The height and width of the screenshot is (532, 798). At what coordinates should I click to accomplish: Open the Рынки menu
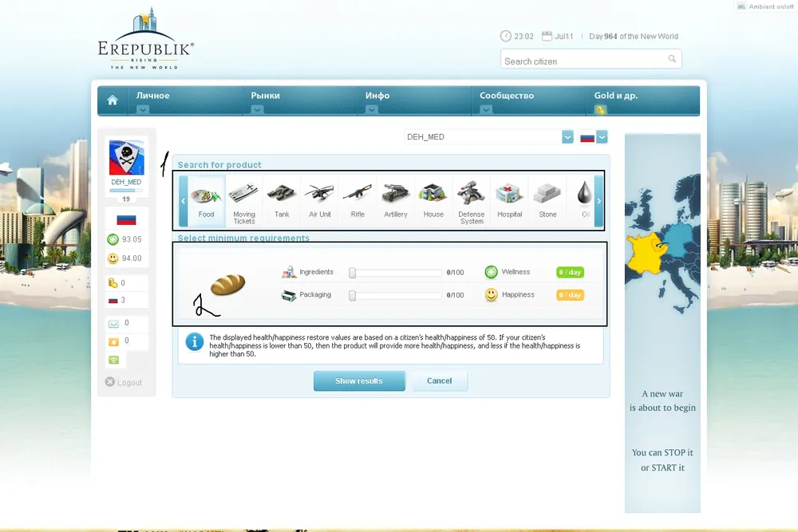[x=265, y=96]
